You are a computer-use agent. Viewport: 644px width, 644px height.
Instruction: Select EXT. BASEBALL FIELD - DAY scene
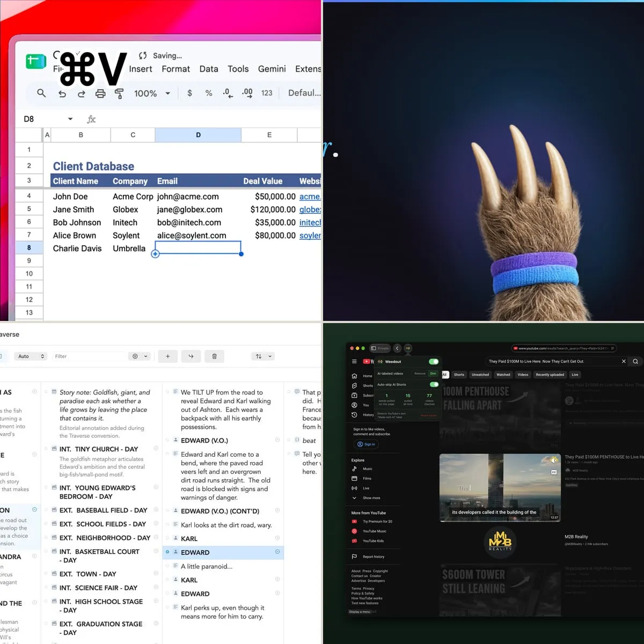pos(103,510)
